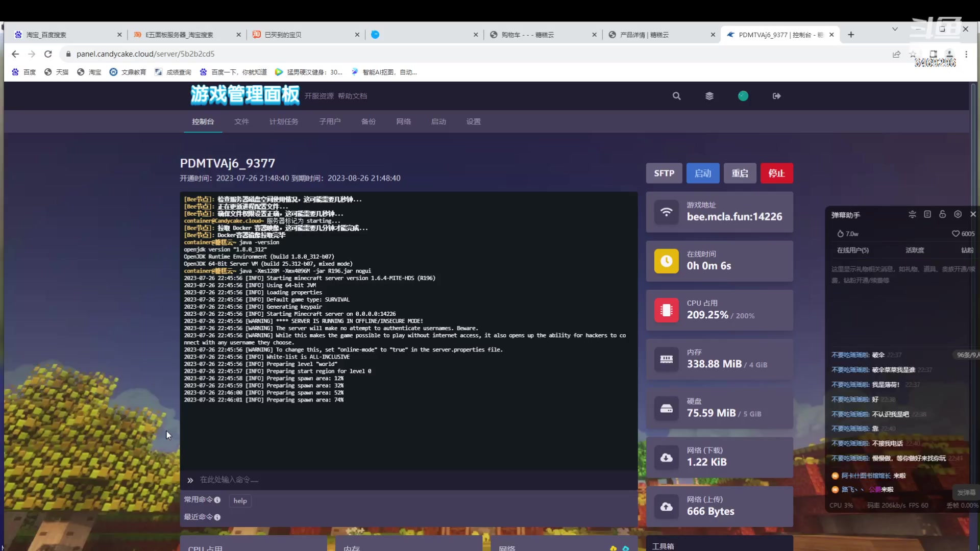Click the browser address bar
This screenshot has width=980, height=551.
point(475,54)
